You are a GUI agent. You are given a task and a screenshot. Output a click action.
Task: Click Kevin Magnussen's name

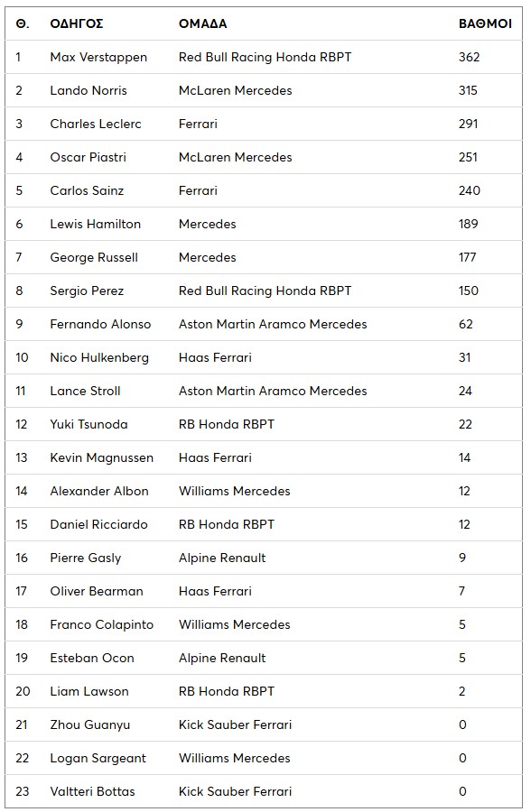tap(102, 457)
